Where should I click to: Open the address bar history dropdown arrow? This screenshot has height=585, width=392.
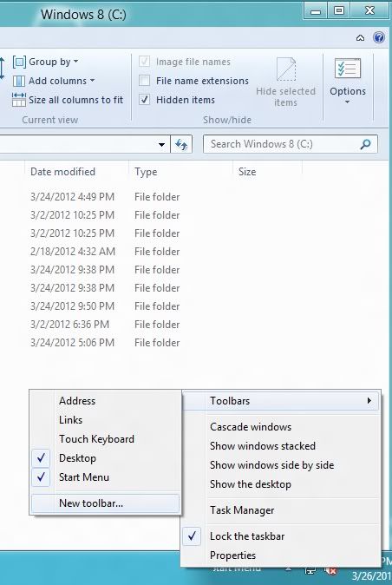(161, 144)
